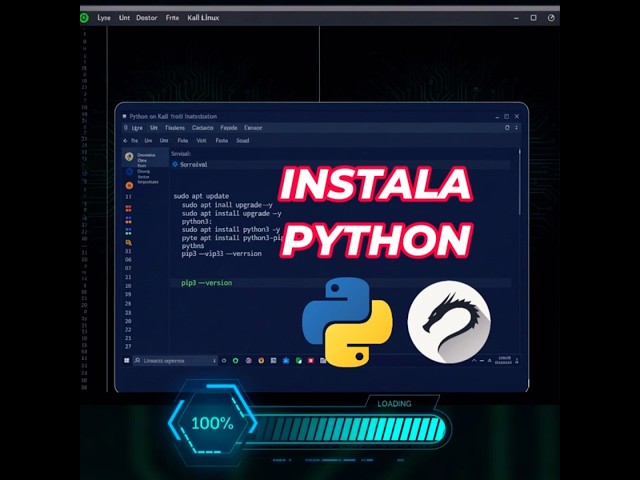
Task: Click the network icon in system tray
Action: (x=482, y=361)
